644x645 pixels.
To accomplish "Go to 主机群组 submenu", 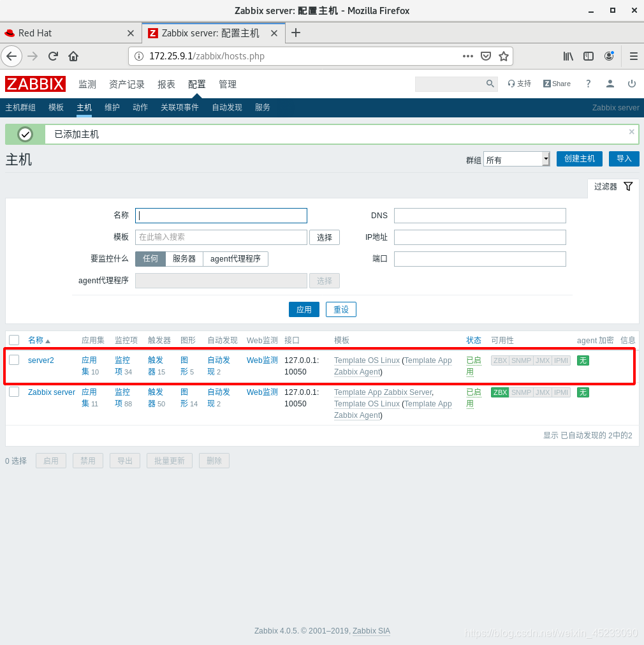I will click(20, 107).
